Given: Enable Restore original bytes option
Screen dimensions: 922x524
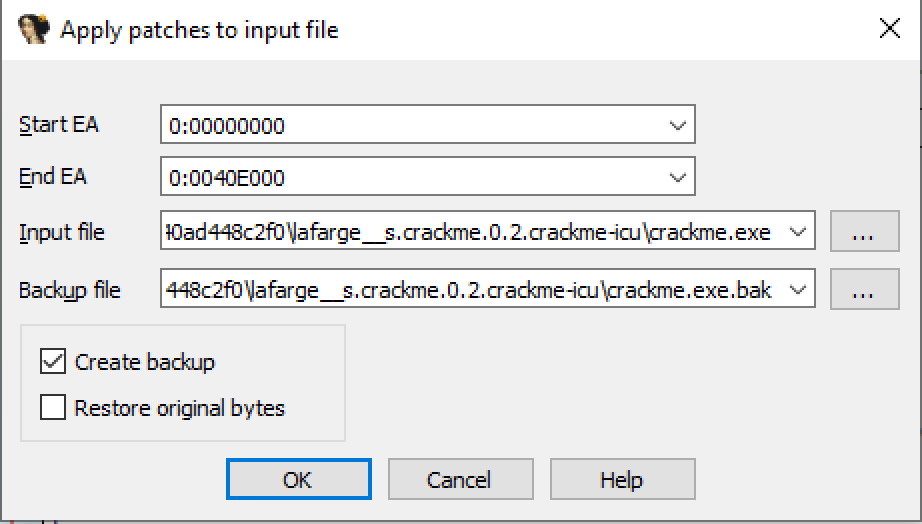Looking at the screenshot, I should click(x=51, y=408).
